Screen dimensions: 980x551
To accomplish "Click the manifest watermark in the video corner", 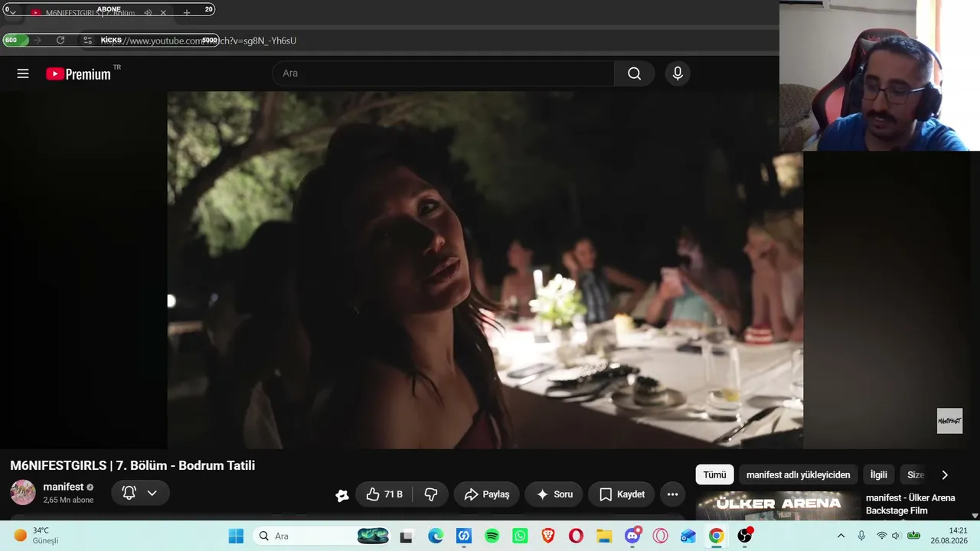I will tap(949, 421).
